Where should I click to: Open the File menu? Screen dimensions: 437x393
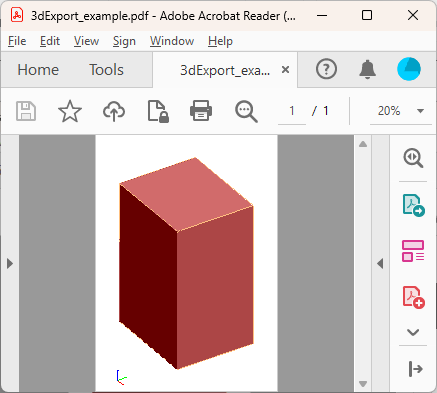(x=17, y=41)
